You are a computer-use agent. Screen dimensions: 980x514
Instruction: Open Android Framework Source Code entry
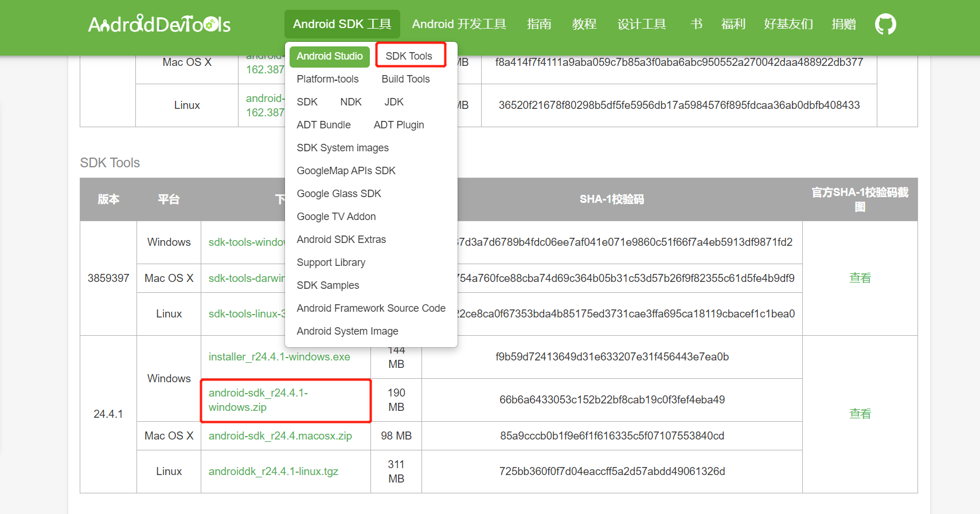tap(371, 308)
